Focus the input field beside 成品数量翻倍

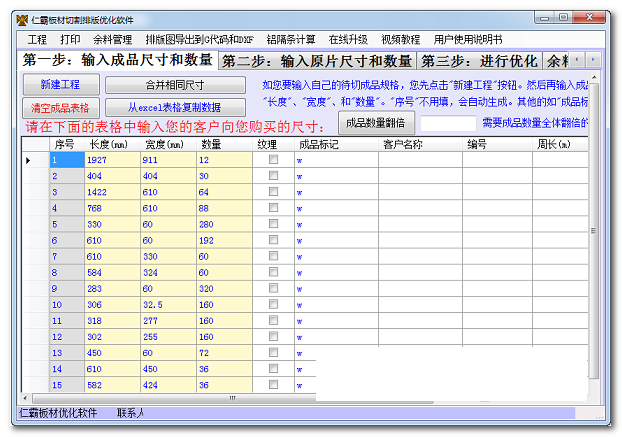coord(447,123)
